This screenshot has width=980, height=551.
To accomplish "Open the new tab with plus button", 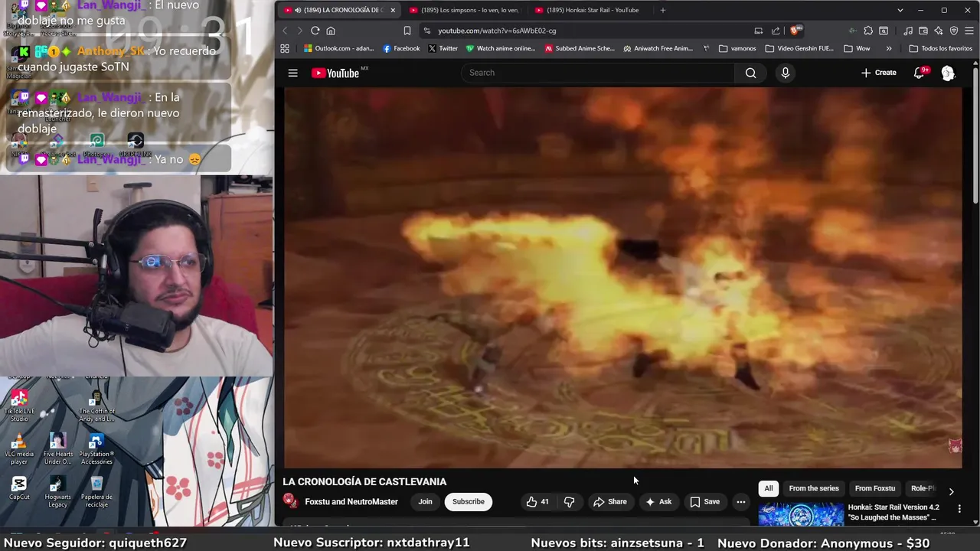I will click(x=663, y=10).
